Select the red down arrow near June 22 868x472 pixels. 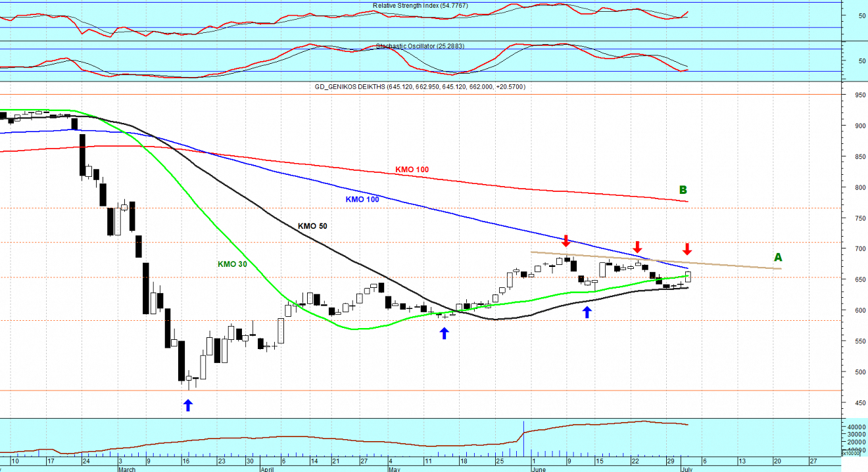pos(637,248)
